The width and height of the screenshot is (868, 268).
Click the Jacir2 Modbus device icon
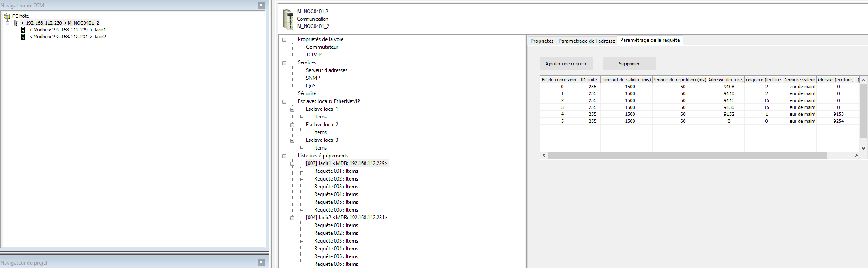[x=23, y=37]
